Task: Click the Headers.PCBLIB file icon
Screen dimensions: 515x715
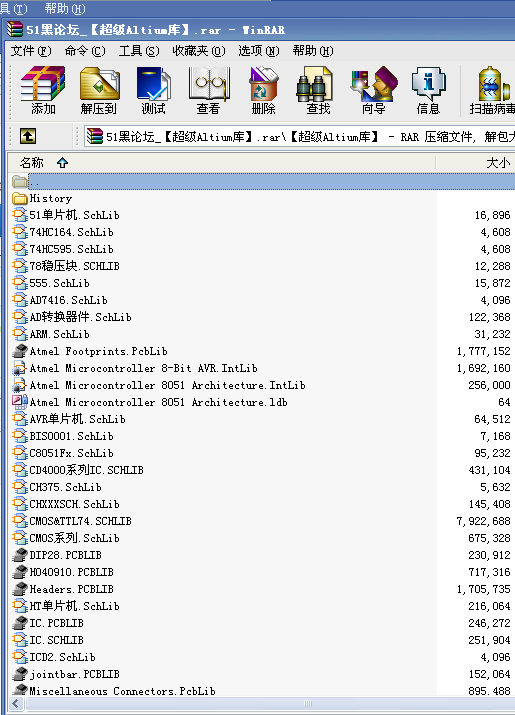Action: pos(20,589)
